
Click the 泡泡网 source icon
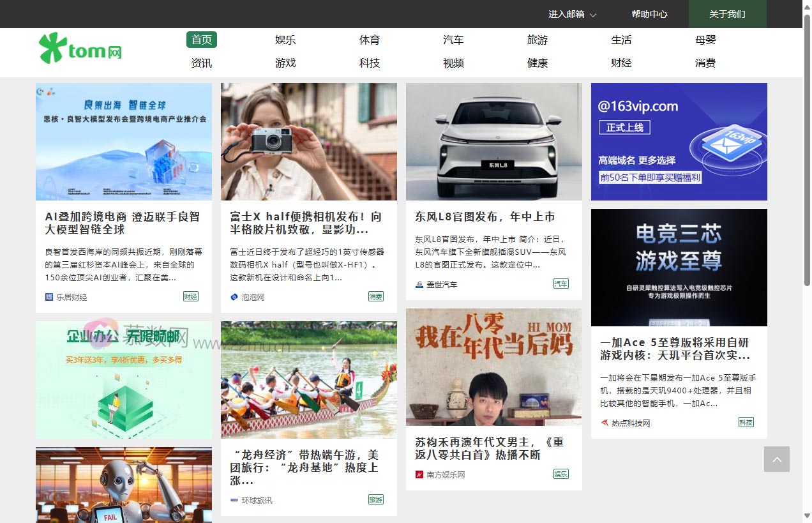pos(234,297)
